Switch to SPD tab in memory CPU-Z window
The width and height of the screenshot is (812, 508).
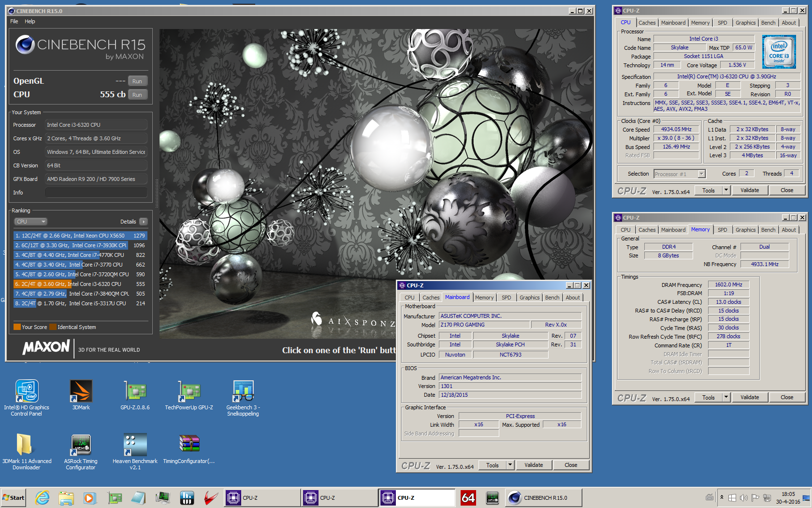[722, 230]
